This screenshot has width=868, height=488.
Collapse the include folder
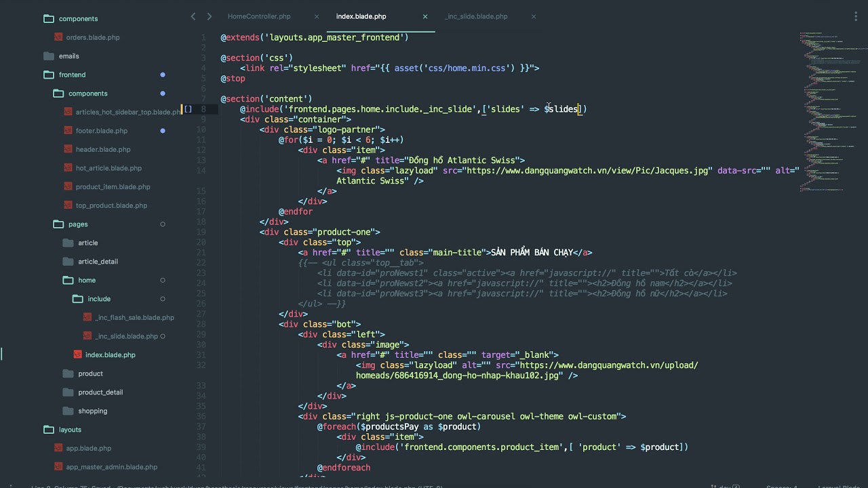pyautogui.click(x=77, y=298)
